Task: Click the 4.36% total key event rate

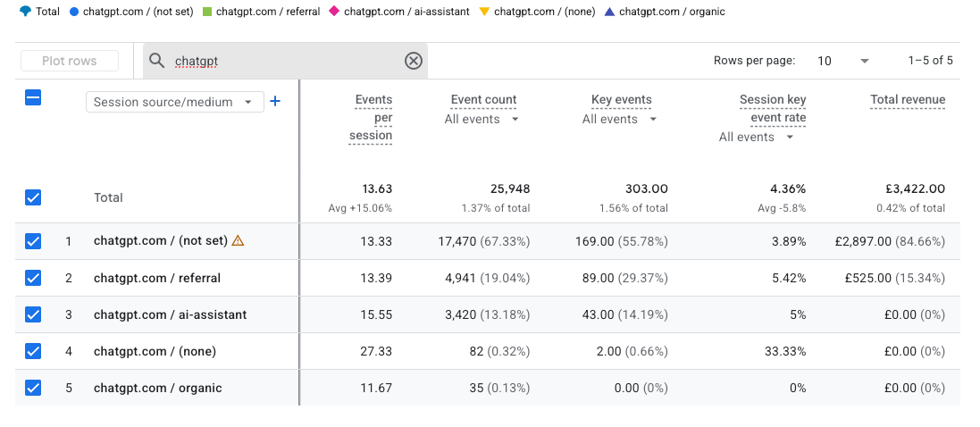Action: pos(789,188)
